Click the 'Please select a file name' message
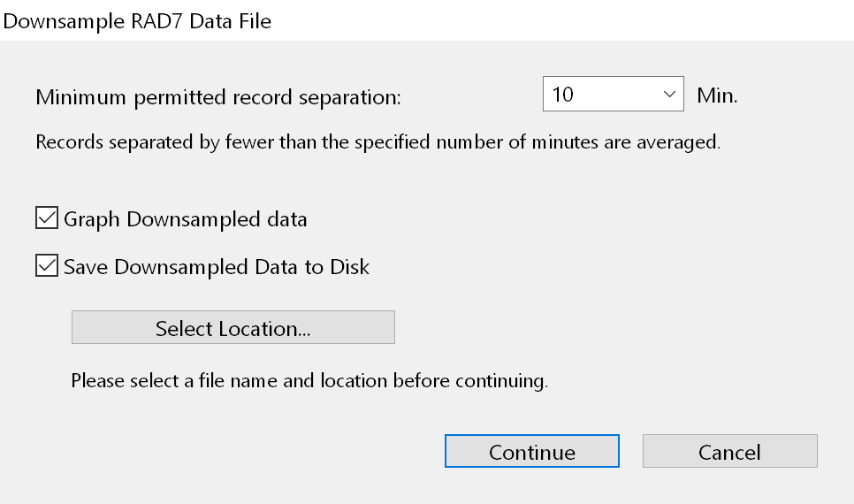Viewport: 854px width, 504px height. (309, 382)
